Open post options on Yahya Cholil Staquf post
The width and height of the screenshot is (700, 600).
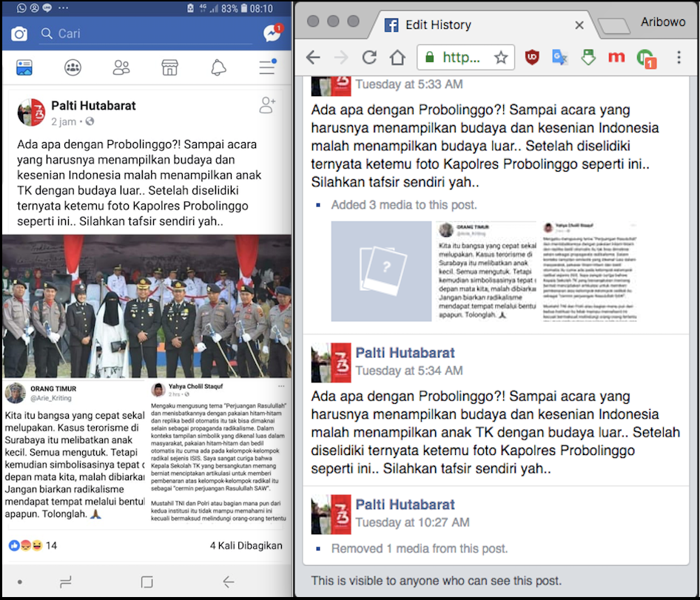(x=281, y=387)
